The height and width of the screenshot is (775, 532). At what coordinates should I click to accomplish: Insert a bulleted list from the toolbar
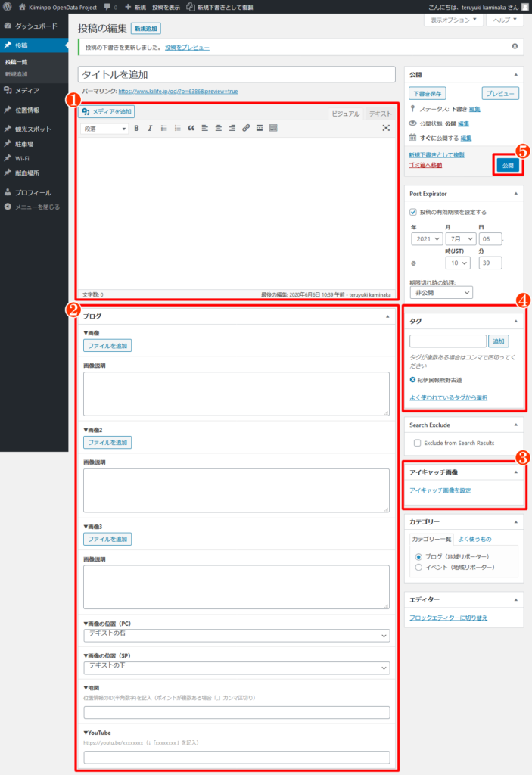[163, 128]
